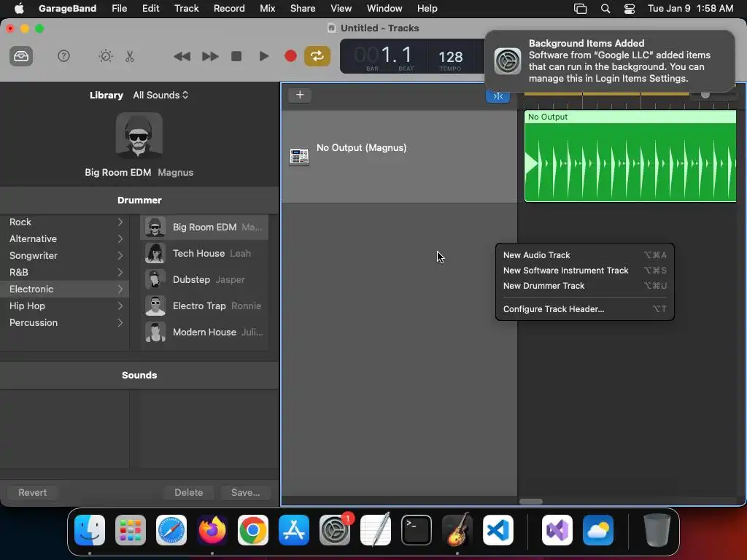Open the Mix menu in menu bar

coord(267,9)
